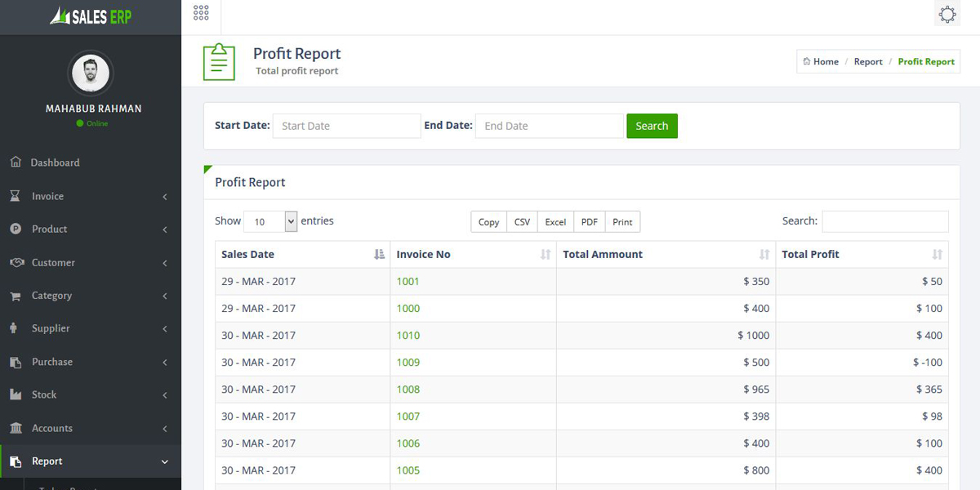
Task: Click the Profit Report clipboard icon
Action: pyautogui.click(x=219, y=62)
